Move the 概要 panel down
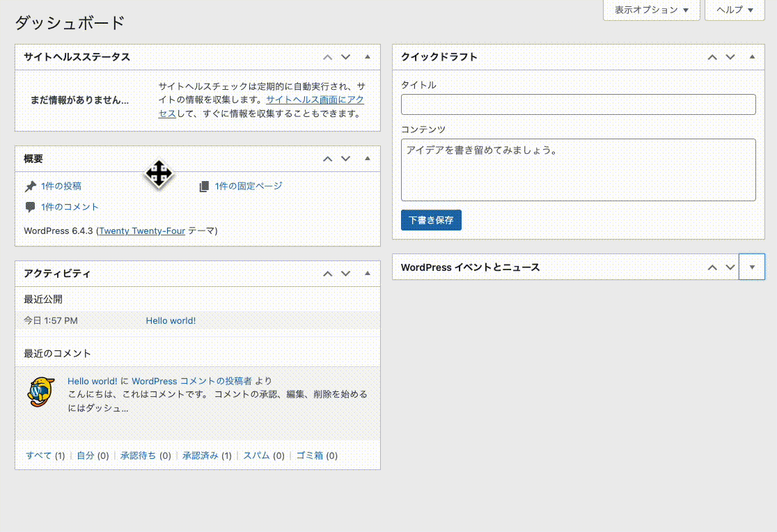The height and width of the screenshot is (532, 777). [345, 159]
